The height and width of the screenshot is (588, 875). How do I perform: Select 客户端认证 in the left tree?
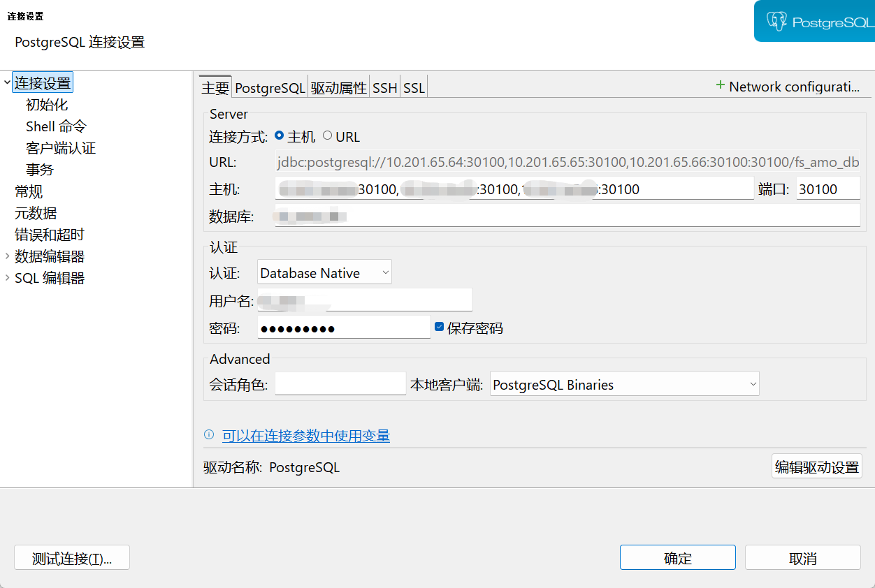point(61,148)
